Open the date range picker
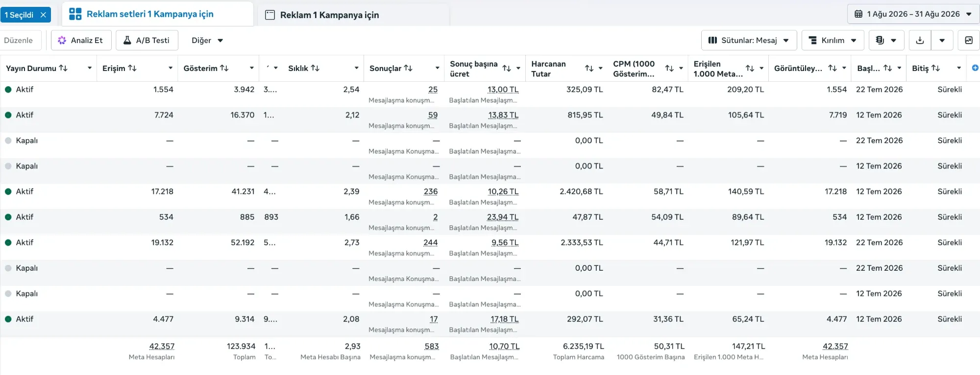980x375 pixels. coord(913,14)
